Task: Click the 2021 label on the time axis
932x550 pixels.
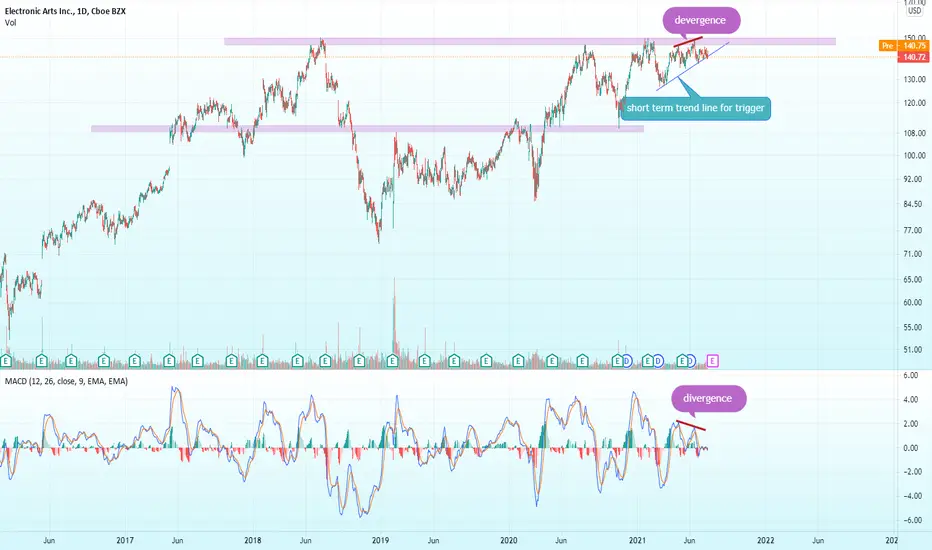Action: pos(637,540)
